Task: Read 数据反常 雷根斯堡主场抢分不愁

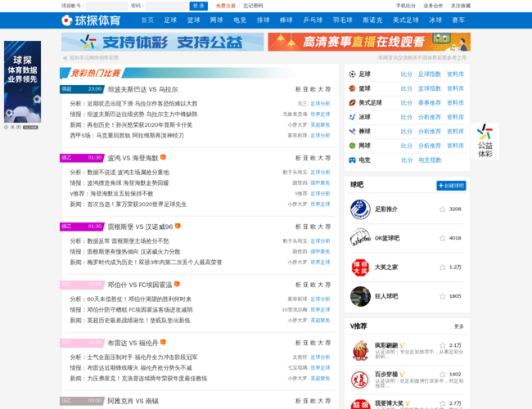Action: [128, 240]
